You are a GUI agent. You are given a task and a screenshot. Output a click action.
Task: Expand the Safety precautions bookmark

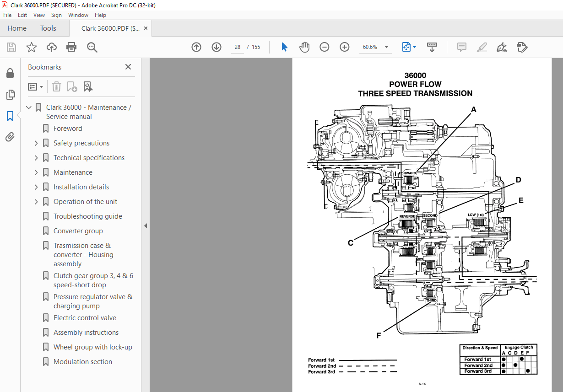[x=36, y=143]
